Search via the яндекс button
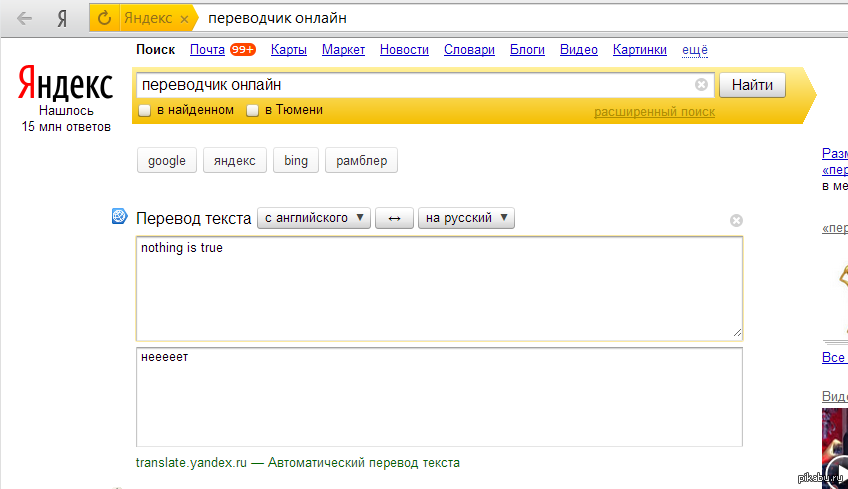 point(235,161)
